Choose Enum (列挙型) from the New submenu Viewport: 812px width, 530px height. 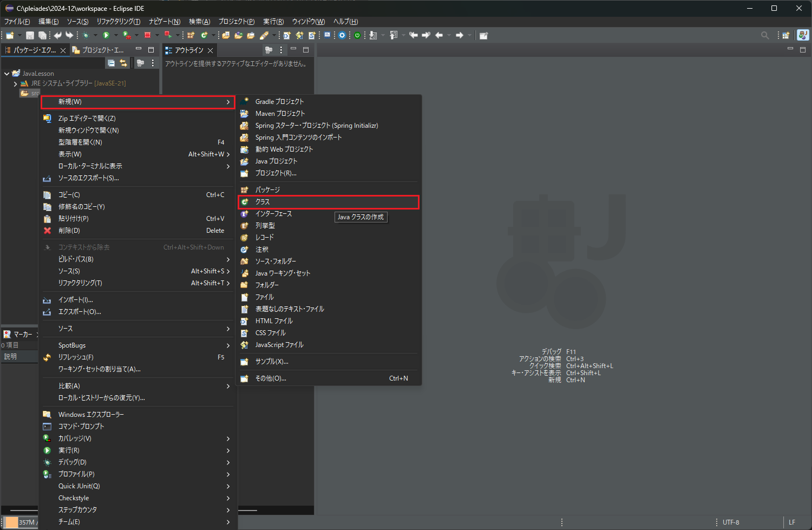tap(329, 226)
